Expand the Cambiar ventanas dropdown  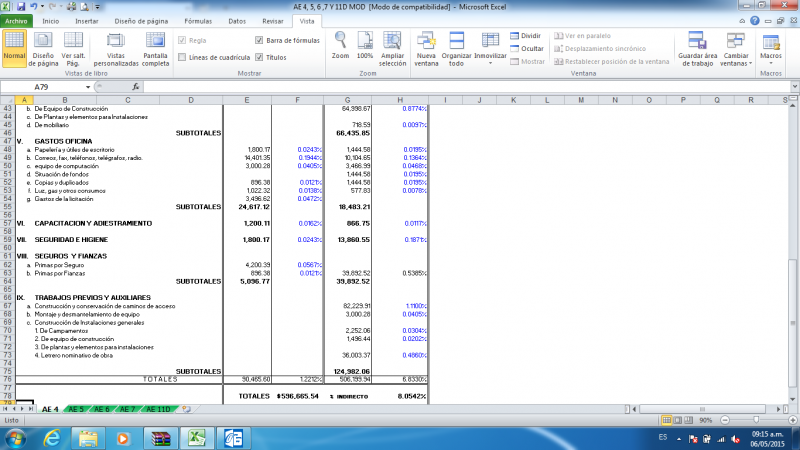(736, 47)
